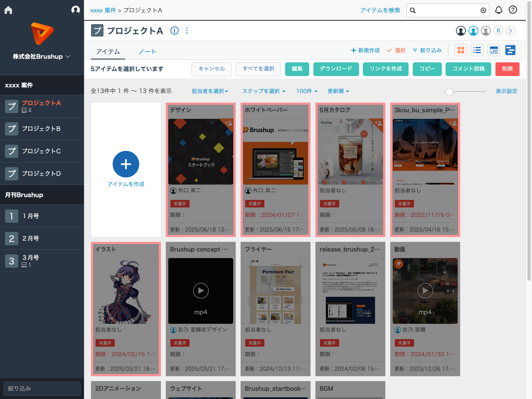Open the calendar view icon
Screen dimensions: 532x399
coord(494,50)
